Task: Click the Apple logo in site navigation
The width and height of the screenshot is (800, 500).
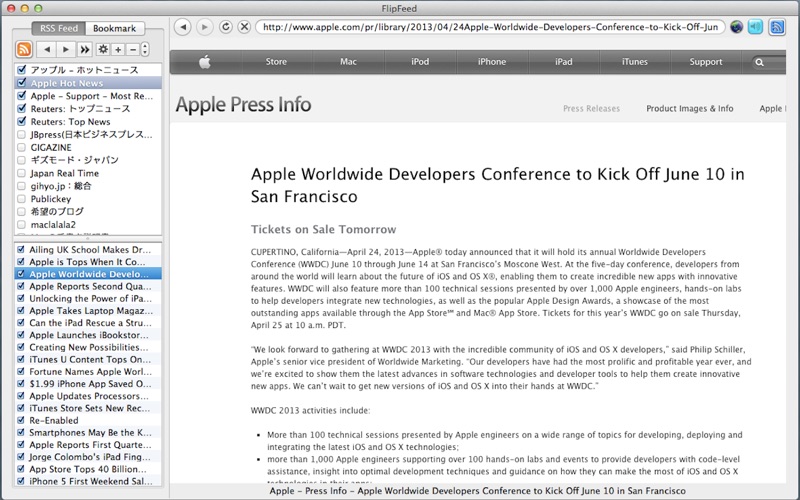Action: coord(205,62)
